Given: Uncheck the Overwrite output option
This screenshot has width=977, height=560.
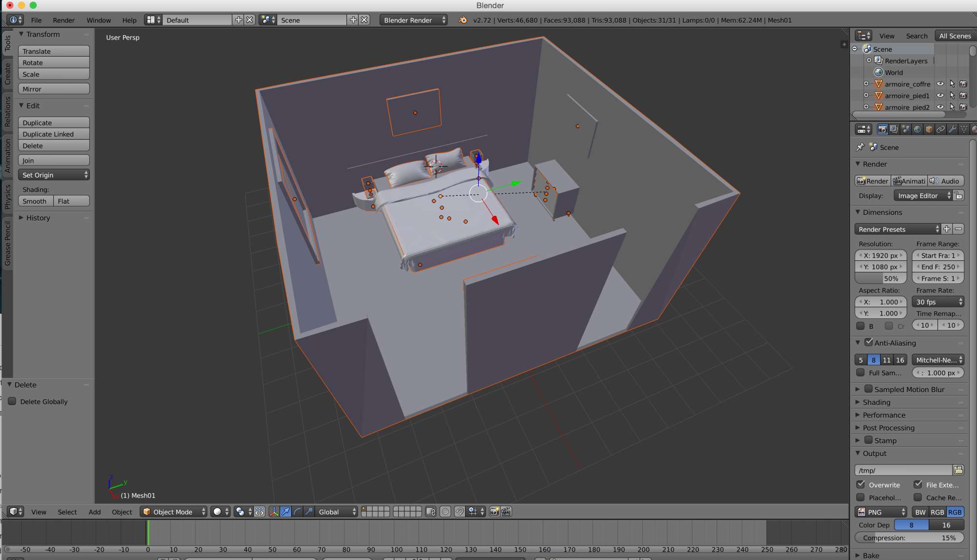Looking at the screenshot, I should (x=861, y=485).
